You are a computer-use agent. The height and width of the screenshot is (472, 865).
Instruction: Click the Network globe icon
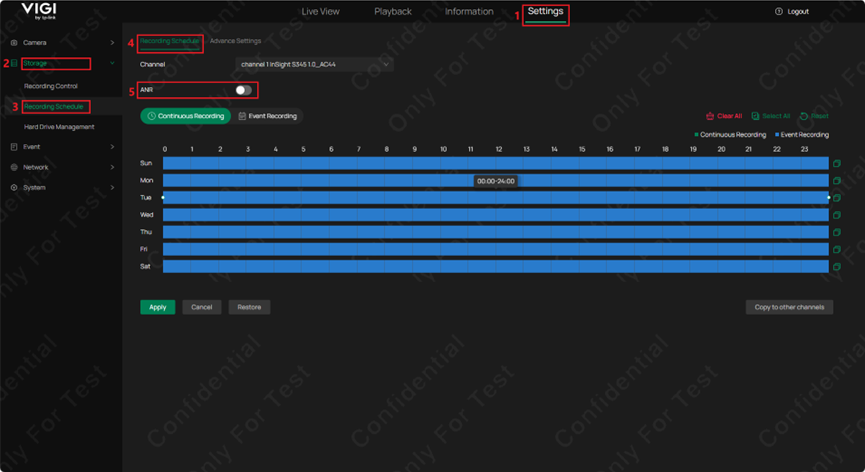14,167
